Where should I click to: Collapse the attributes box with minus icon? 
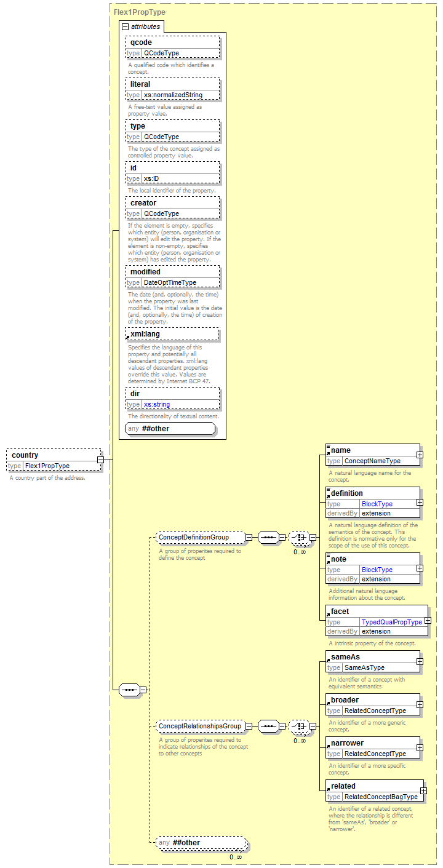(x=126, y=26)
